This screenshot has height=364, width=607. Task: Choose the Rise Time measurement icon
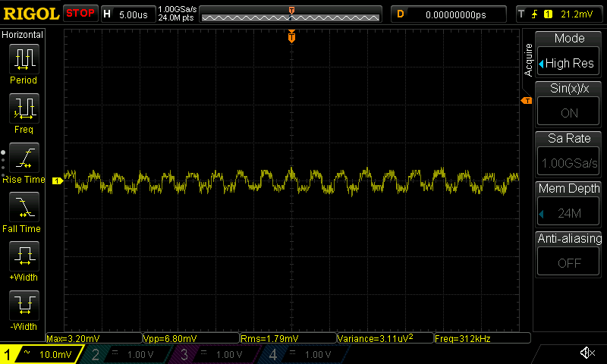(x=24, y=157)
